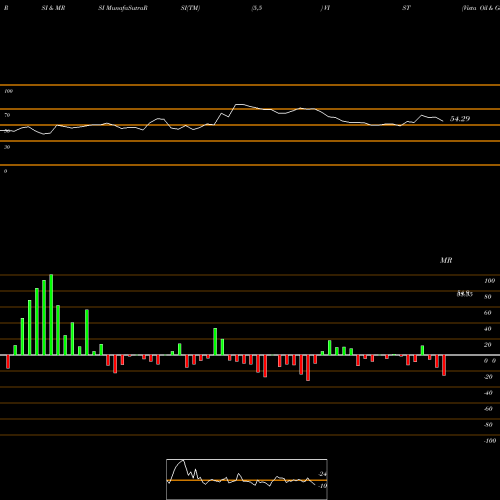This screenshot has height=500, width=500.
Task: Open the mini overview chart thumbnail at bottom
Action: click(247, 479)
